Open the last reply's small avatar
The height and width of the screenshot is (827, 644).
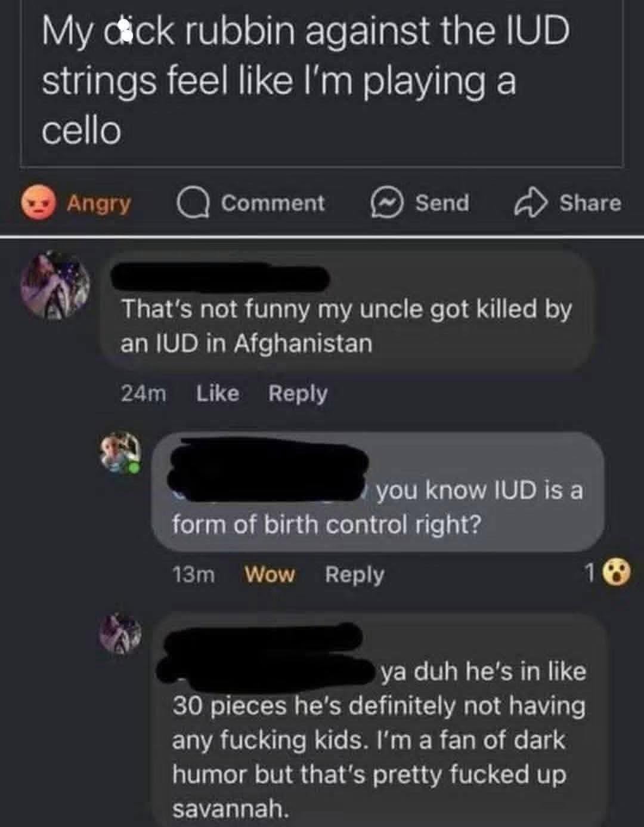pyautogui.click(x=120, y=634)
